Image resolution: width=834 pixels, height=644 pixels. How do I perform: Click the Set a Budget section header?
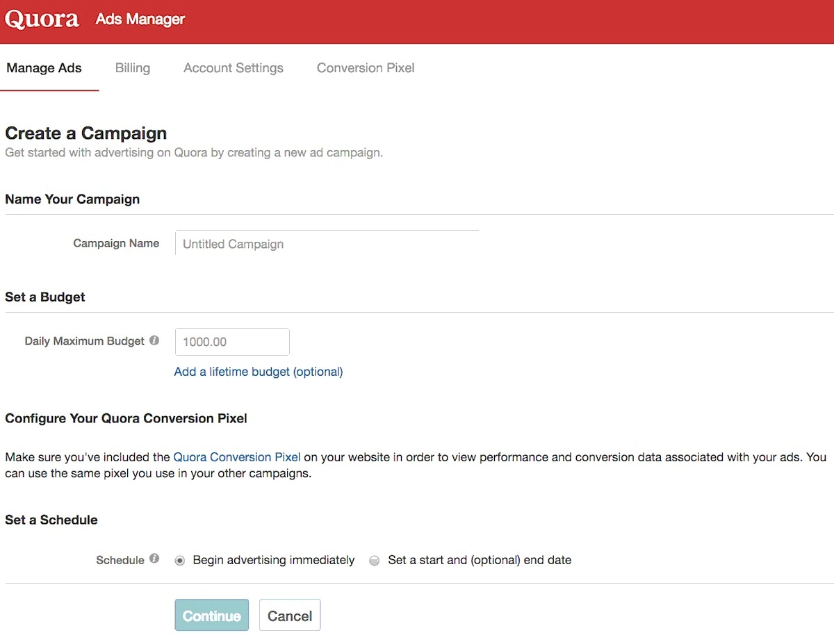tap(44, 297)
